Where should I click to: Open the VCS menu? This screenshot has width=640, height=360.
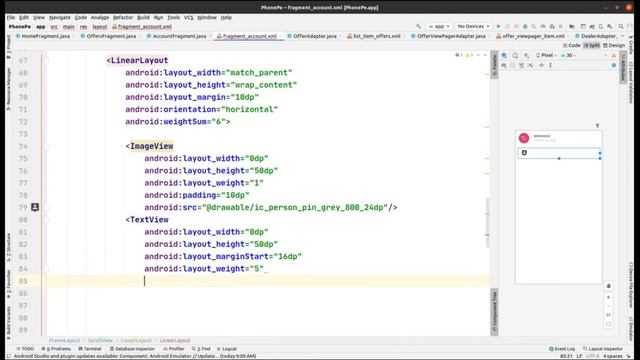189,18
